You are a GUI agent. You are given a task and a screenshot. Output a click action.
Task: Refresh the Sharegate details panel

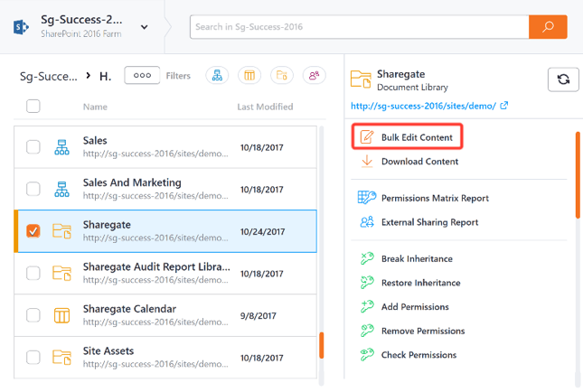tap(563, 79)
